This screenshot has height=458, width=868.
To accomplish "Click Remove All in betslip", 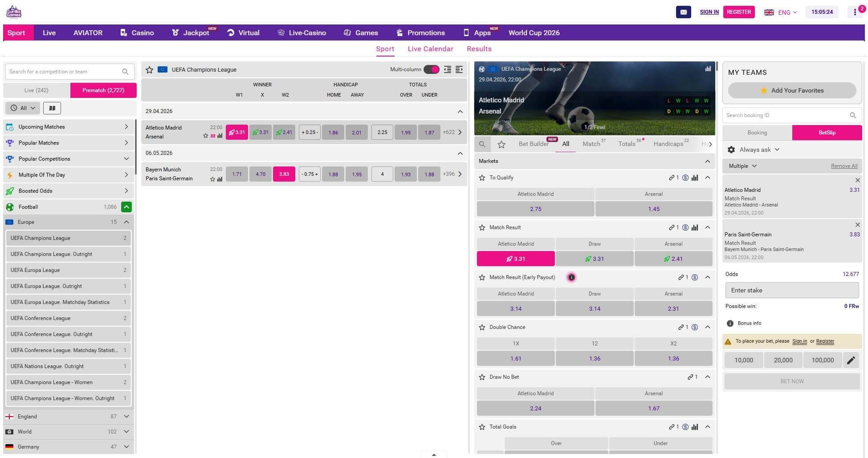I will [x=844, y=166].
